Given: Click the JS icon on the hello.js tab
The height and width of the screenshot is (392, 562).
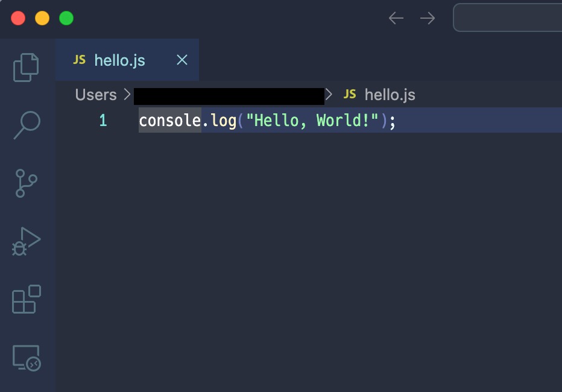Looking at the screenshot, I should pyautogui.click(x=79, y=60).
